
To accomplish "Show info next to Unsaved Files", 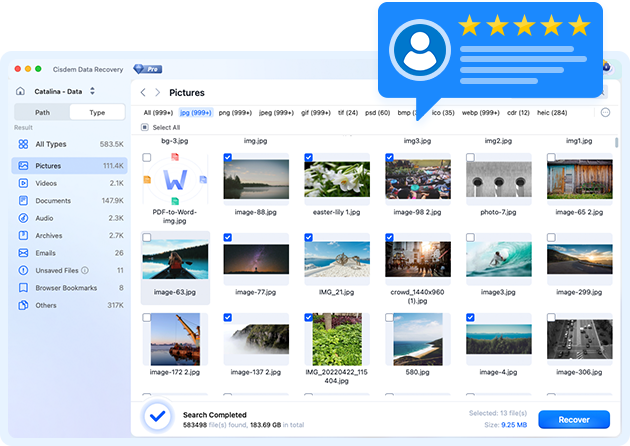I will (x=85, y=270).
